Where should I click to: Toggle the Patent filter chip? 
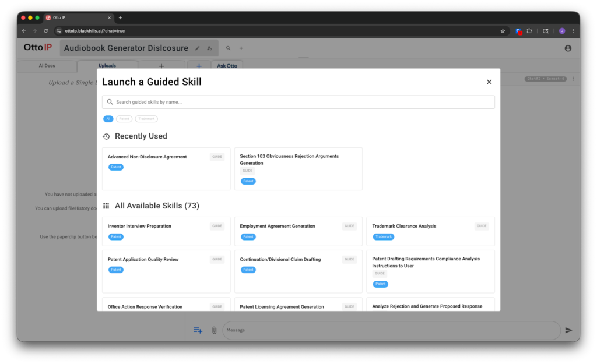[x=124, y=119]
